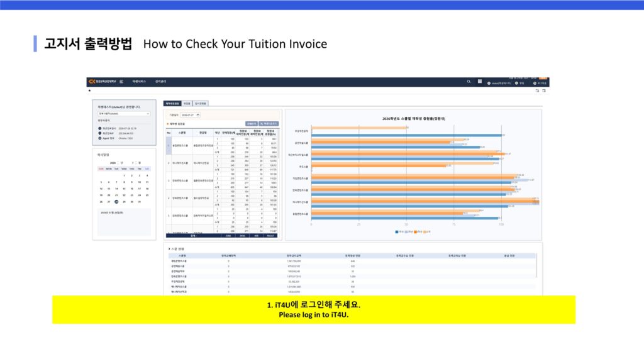Image resolution: width=644 pixels, height=362 pixels.
Task: Select date 15 in the calendar
Action: pyautogui.click(x=124, y=189)
